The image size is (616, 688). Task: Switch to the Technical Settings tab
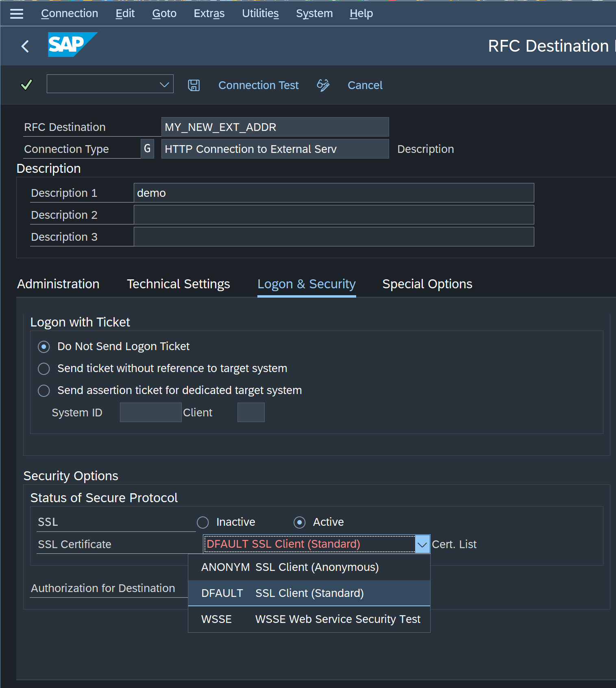(x=178, y=284)
